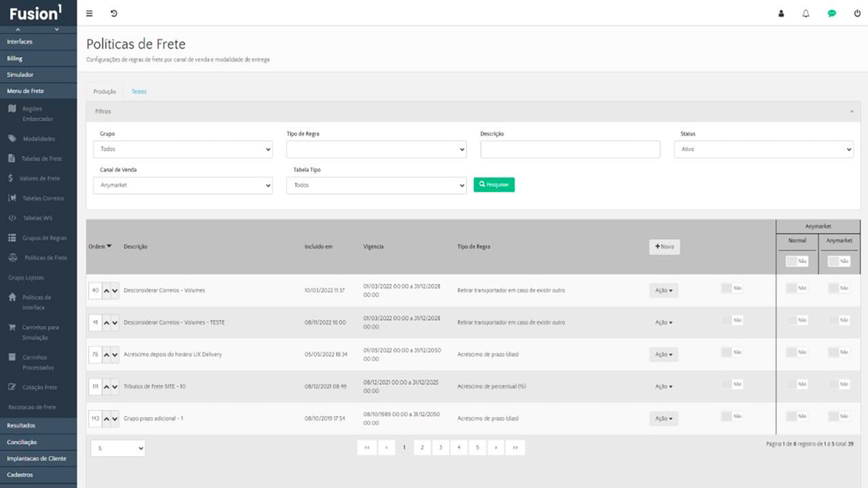Switch to the Produção tab
Screen dimensions: 868x488
(x=104, y=91)
